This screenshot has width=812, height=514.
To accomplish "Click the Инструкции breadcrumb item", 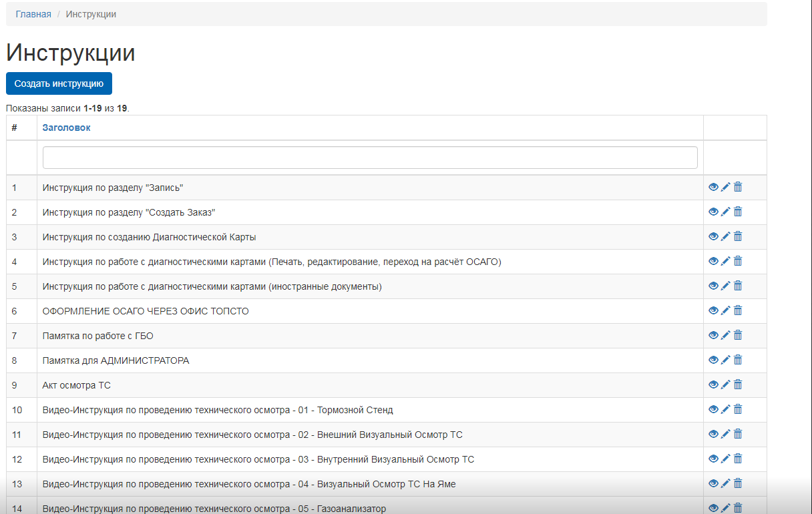I will click(x=91, y=14).
